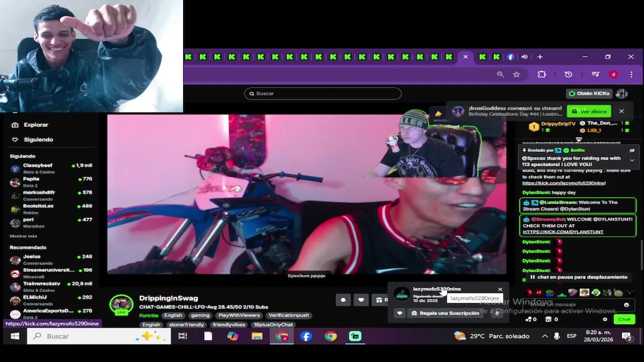Screen dimensions: 644x362
Task: Bookmark page with star icon
Action: pos(516,74)
